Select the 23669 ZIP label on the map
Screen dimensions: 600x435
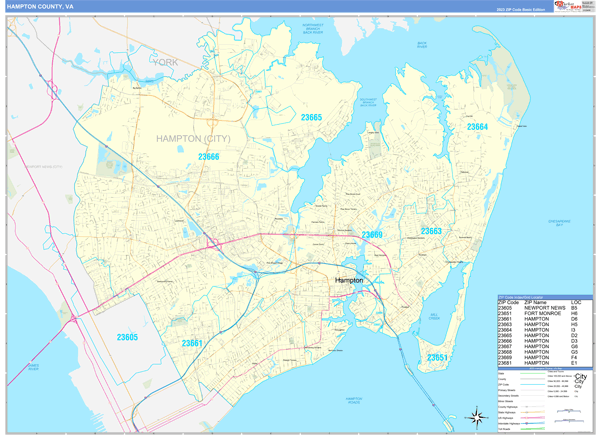[x=372, y=234]
